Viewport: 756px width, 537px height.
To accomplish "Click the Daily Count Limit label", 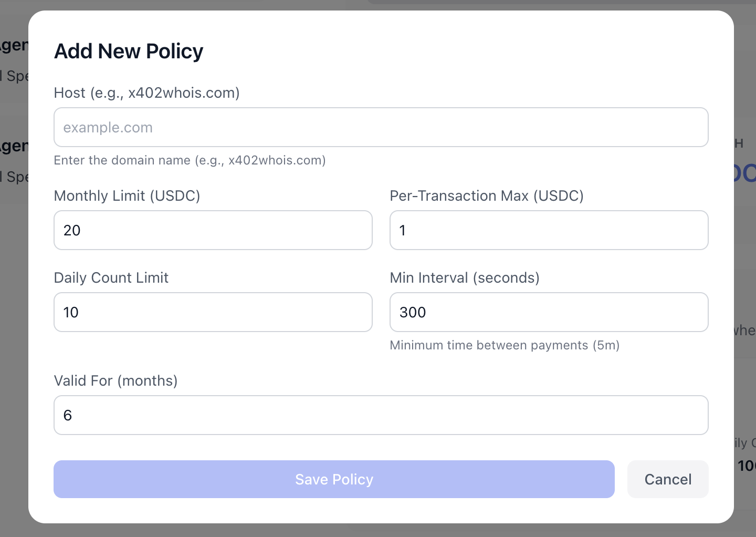I will (x=111, y=277).
